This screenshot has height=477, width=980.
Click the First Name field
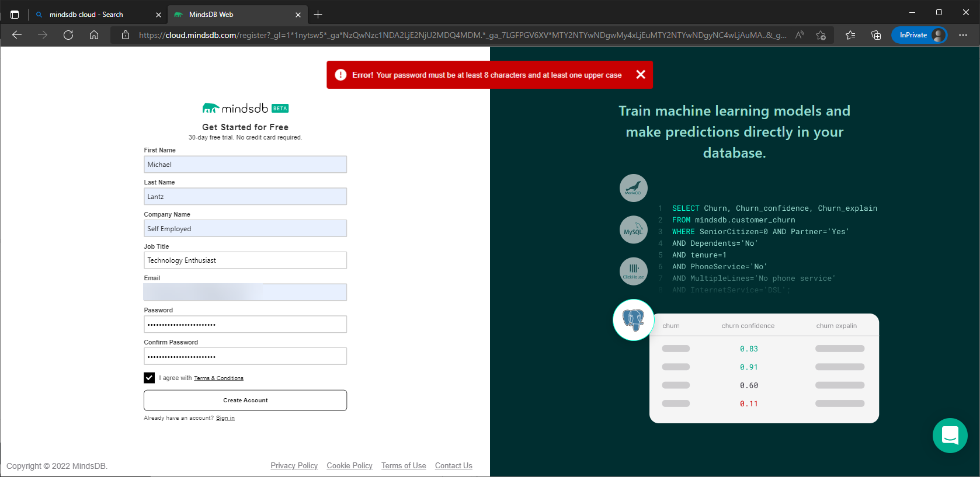(245, 164)
